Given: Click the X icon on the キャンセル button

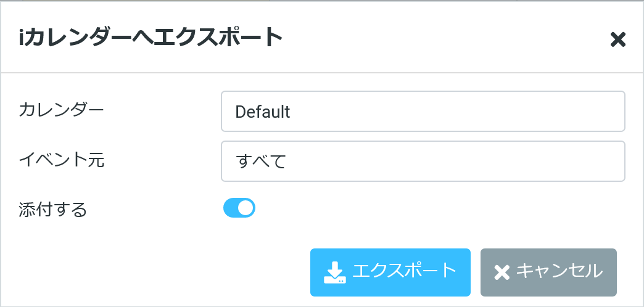Looking at the screenshot, I should point(502,272).
